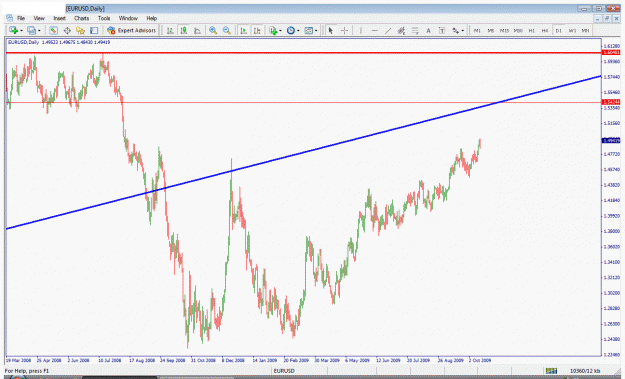The width and height of the screenshot is (625, 379).
Task: Expand the New Chart dropdown arrow
Action: tap(21, 31)
